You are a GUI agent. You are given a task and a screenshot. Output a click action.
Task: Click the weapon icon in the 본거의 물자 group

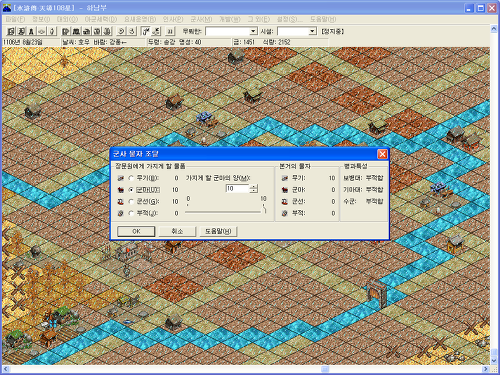(284, 178)
